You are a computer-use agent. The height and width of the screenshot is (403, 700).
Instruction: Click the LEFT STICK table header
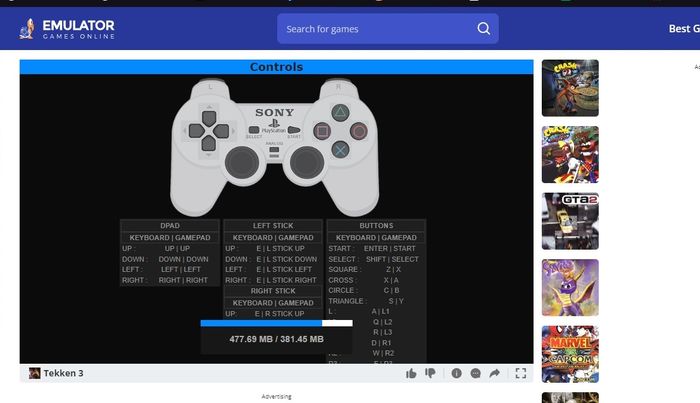click(273, 225)
